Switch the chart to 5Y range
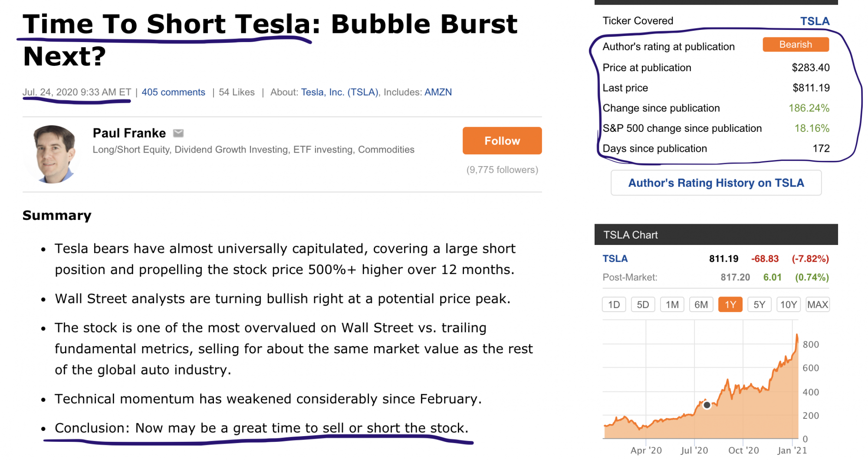Screen dimensions: 868x460 [x=759, y=305]
